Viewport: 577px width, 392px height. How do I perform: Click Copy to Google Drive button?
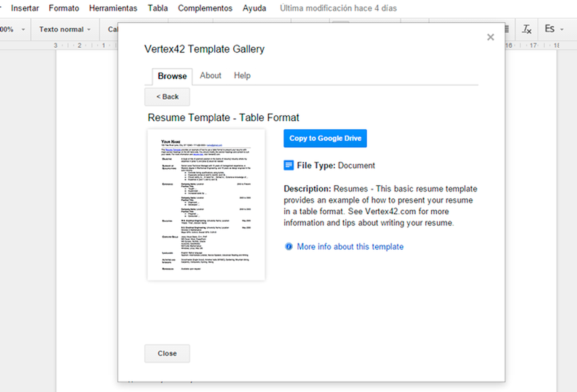tap(325, 138)
